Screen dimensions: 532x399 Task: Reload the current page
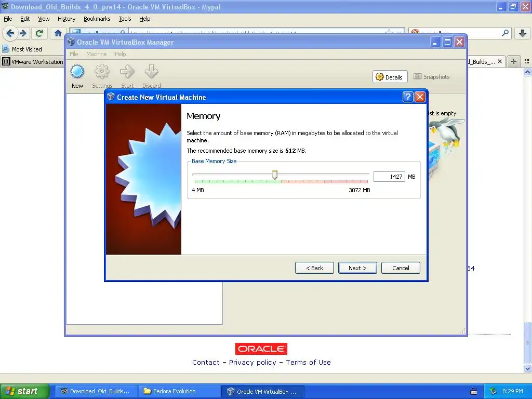(x=39, y=33)
